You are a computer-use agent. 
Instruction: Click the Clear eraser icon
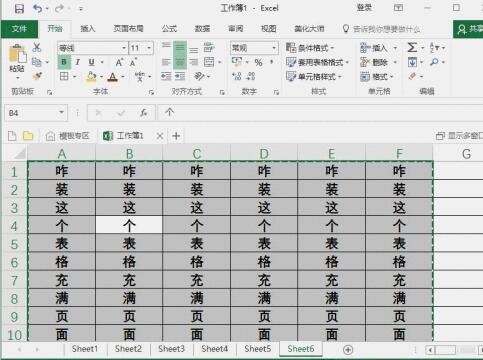tap(412, 76)
